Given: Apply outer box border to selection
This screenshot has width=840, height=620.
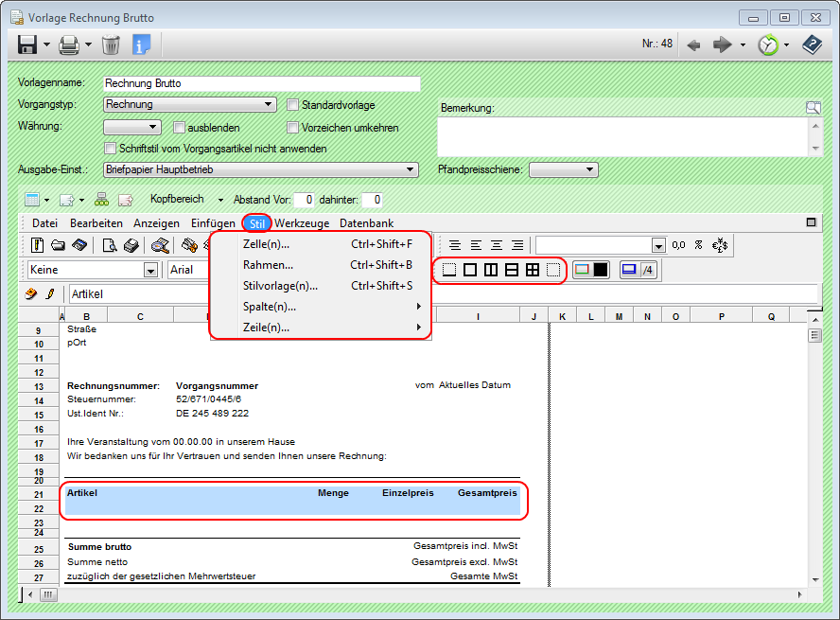Looking at the screenshot, I should tap(469, 270).
